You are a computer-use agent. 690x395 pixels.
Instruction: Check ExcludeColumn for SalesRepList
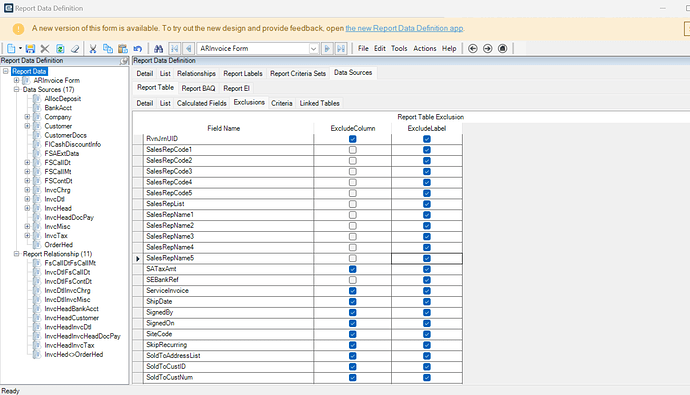coord(352,204)
